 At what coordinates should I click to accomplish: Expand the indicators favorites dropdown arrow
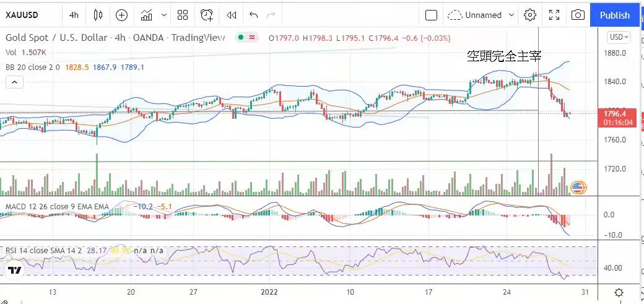click(x=163, y=15)
